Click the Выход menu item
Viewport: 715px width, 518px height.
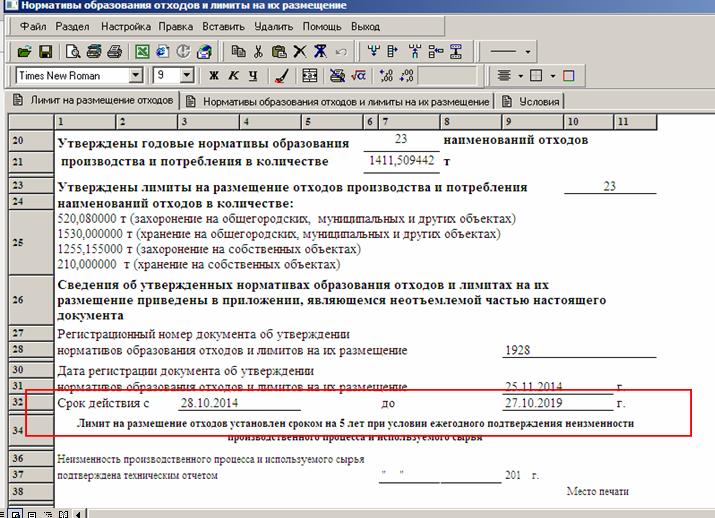366,26
